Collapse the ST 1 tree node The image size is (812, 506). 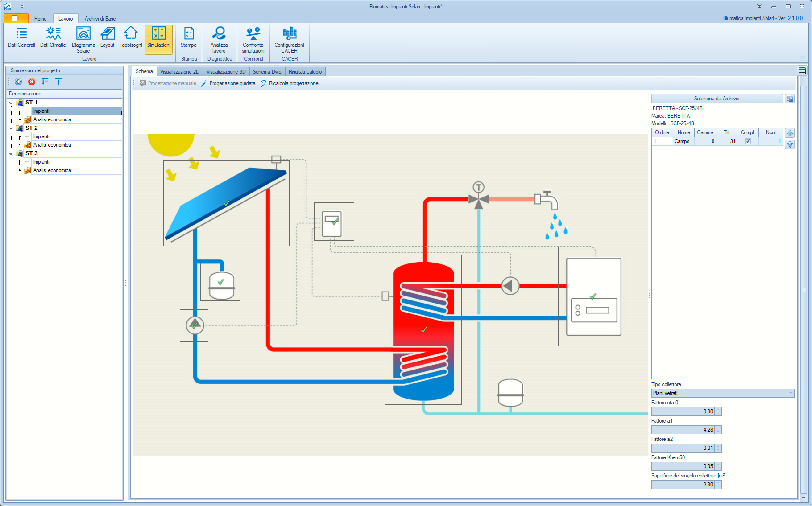click(11, 103)
